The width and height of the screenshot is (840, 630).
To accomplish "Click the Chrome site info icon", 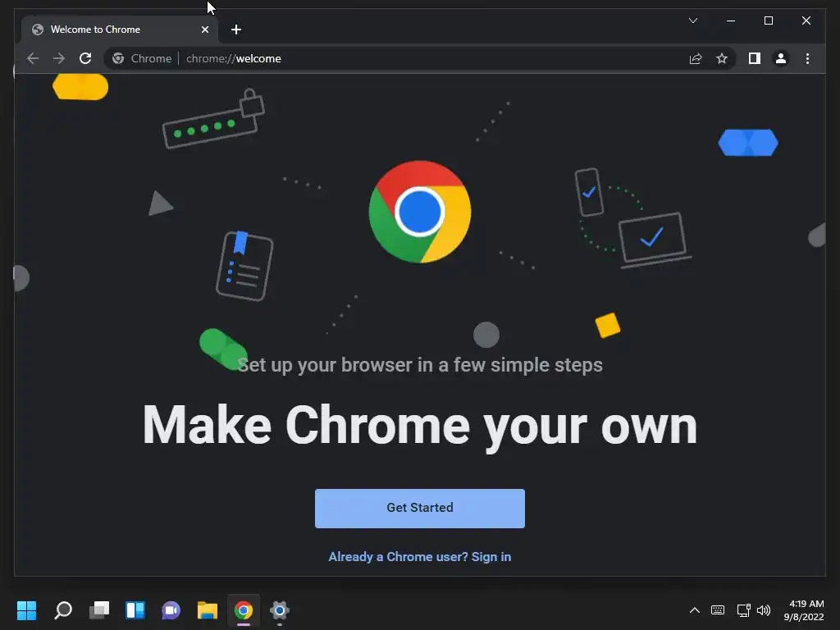I will (x=118, y=58).
